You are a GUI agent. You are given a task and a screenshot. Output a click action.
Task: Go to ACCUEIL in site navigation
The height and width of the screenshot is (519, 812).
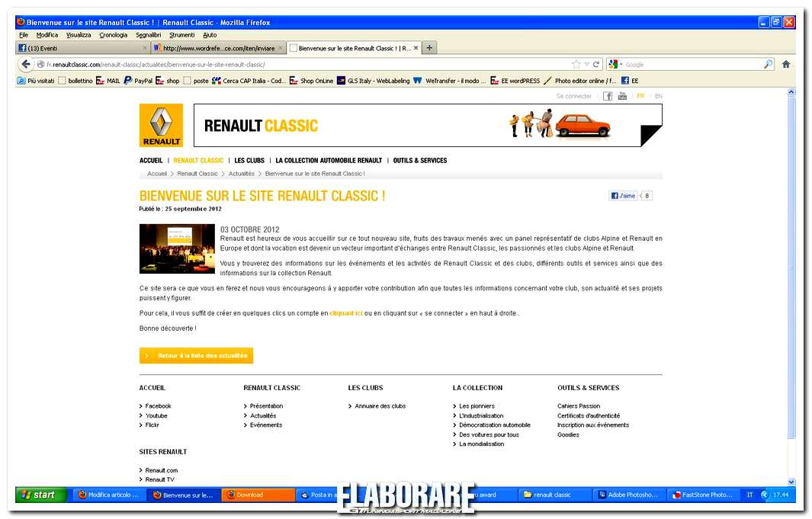click(151, 160)
